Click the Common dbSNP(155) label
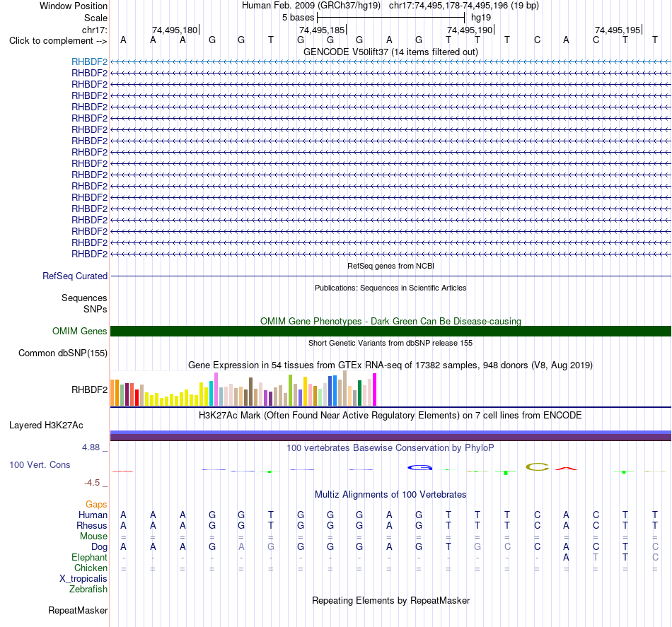672x627 pixels. coord(62,353)
